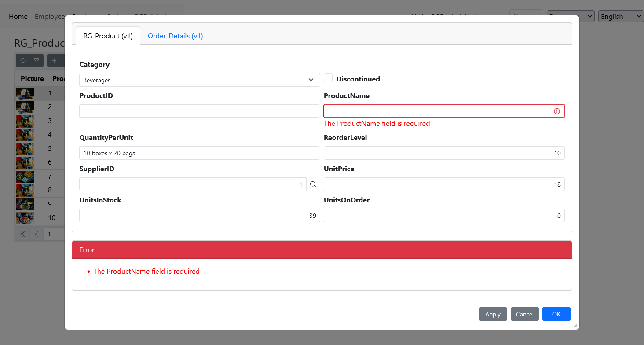Click the filter funnel icon
Image resolution: width=644 pixels, height=345 pixels.
(x=37, y=61)
